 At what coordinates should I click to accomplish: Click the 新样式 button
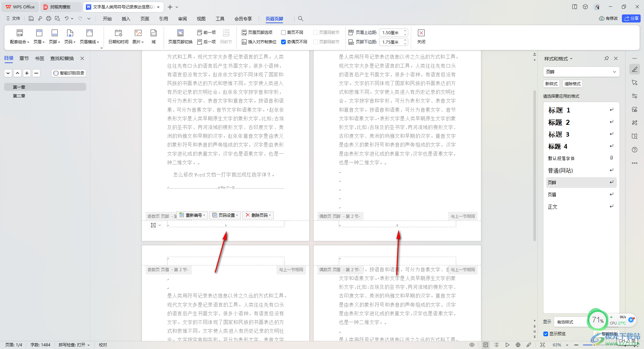click(x=551, y=84)
